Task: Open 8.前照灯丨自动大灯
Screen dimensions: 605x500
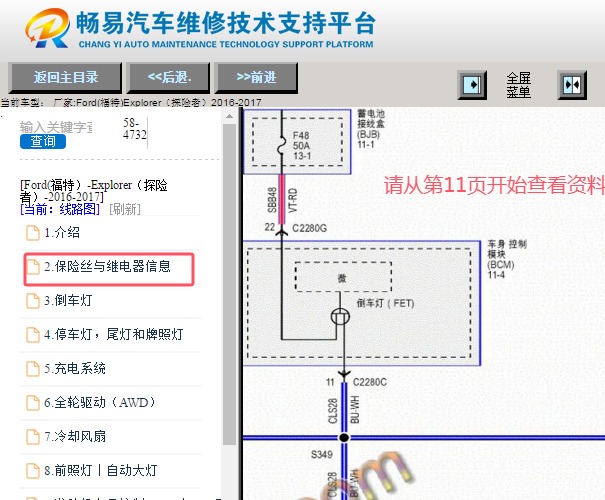Action: coord(101,470)
